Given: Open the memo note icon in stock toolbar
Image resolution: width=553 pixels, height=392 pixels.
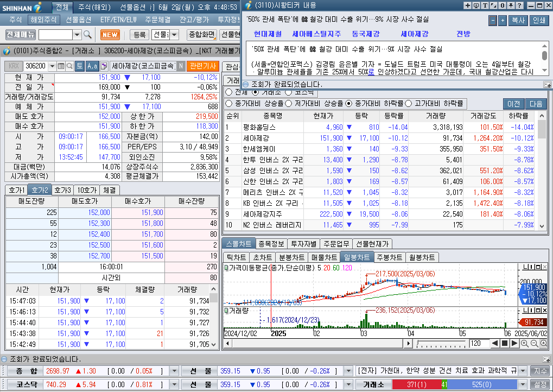Looking at the screenshot, I should [104, 66].
